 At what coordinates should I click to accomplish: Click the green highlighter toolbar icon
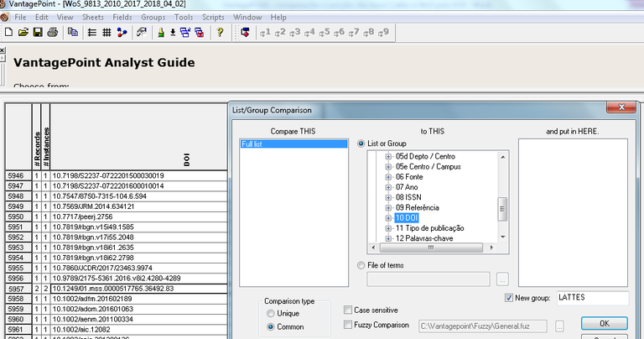(x=161, y=32)
